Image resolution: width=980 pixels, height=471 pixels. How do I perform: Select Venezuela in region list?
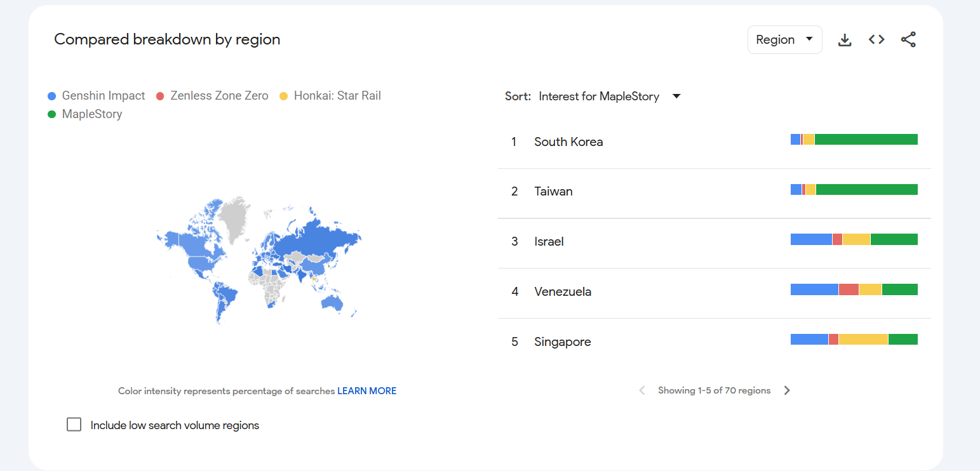click(x=563, y=291)
